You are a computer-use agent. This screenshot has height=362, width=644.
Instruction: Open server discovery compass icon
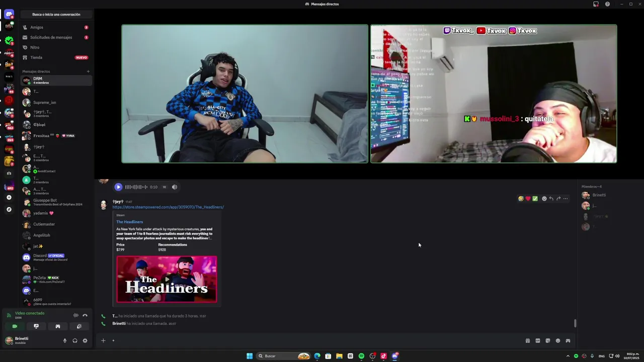[x=9, y=210]
